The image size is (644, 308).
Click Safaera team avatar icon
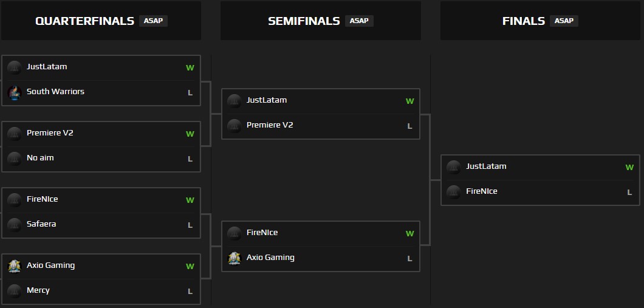(15, 225)
